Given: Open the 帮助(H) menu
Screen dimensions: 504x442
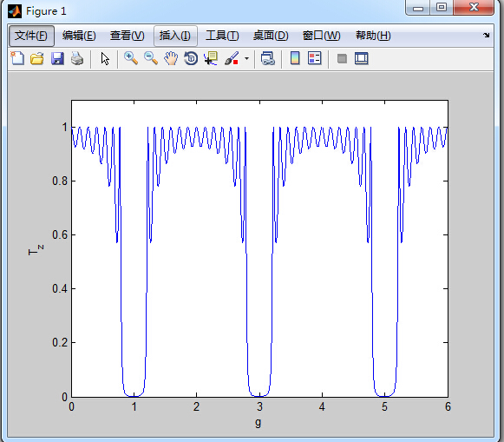Looking at the screenshot, I should tap(373, 36).
